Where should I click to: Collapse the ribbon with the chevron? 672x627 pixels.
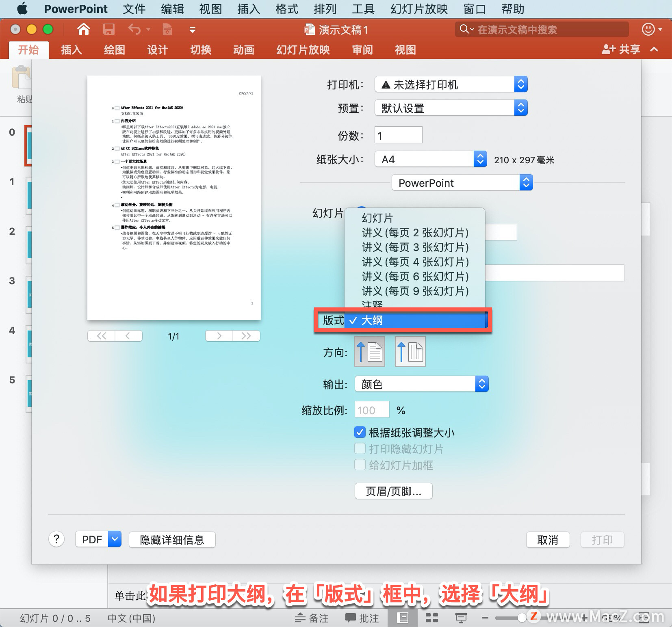coord(654,50)
